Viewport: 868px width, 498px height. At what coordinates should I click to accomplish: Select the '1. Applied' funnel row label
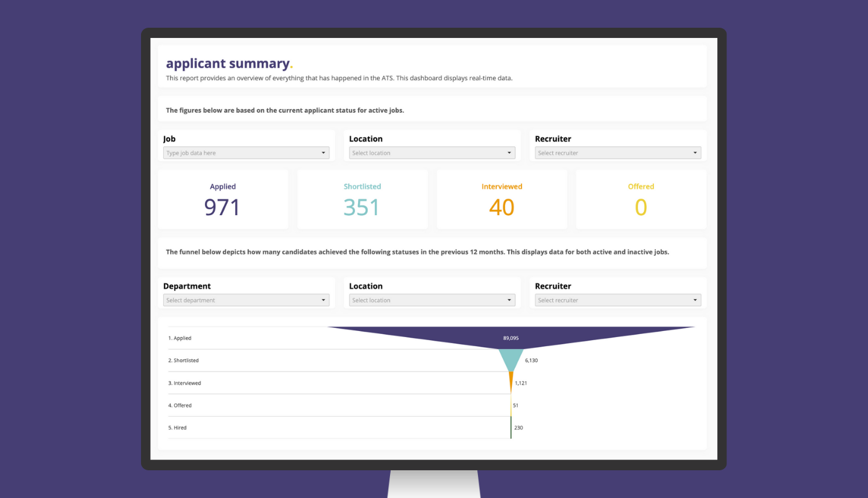click(180, 338)
